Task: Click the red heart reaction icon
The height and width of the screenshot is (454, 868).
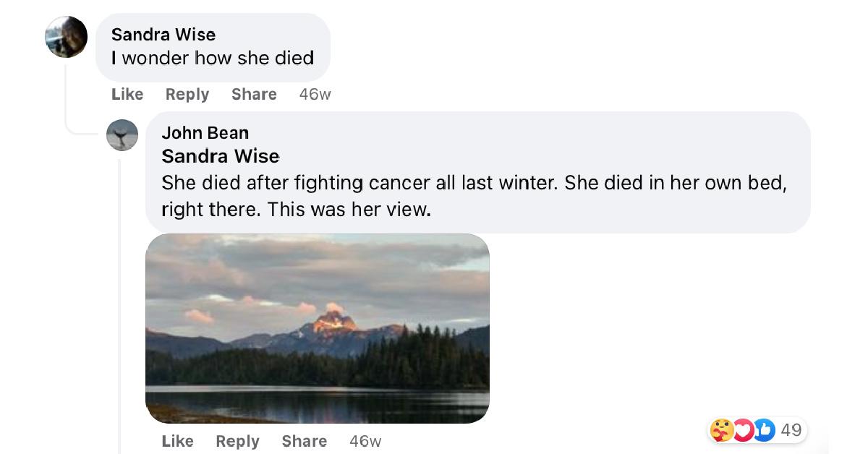Action: point(743,430)
